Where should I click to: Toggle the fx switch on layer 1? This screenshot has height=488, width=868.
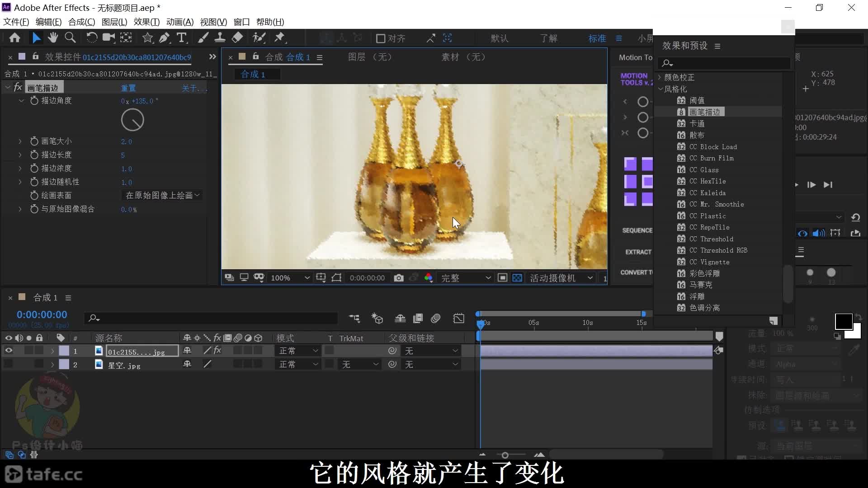coord(217,351)
